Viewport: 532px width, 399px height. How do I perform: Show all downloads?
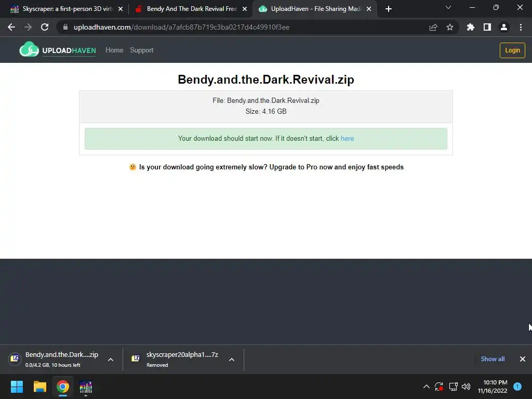[493, 359]
